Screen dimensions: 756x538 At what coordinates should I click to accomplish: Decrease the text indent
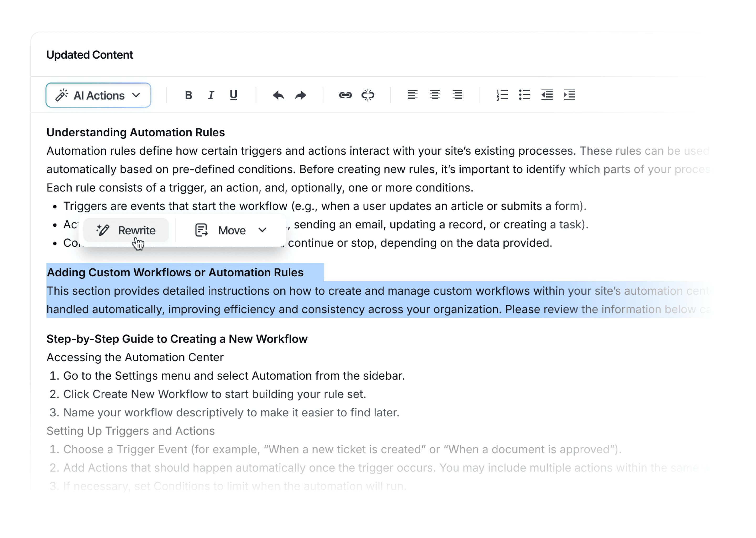547,95
